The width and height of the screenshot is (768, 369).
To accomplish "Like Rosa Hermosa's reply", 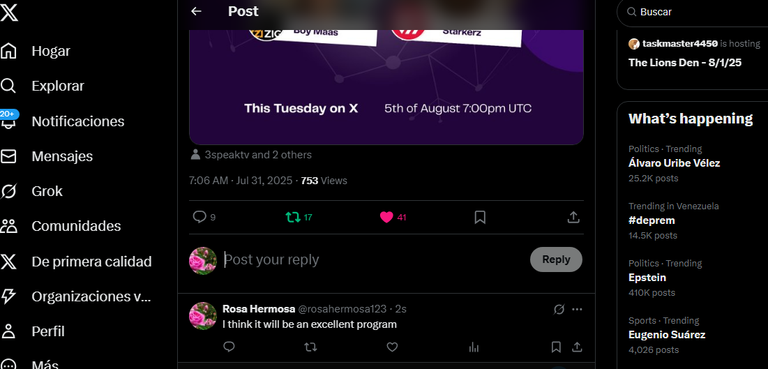I will 392,347.
